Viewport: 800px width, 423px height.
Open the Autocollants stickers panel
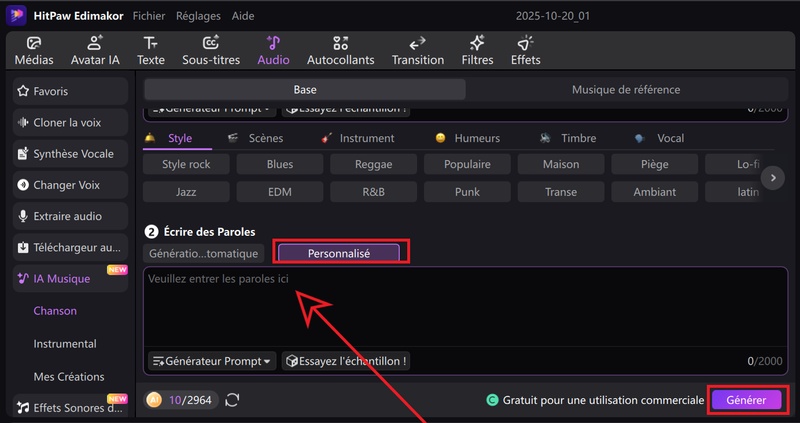pos(340,50)
